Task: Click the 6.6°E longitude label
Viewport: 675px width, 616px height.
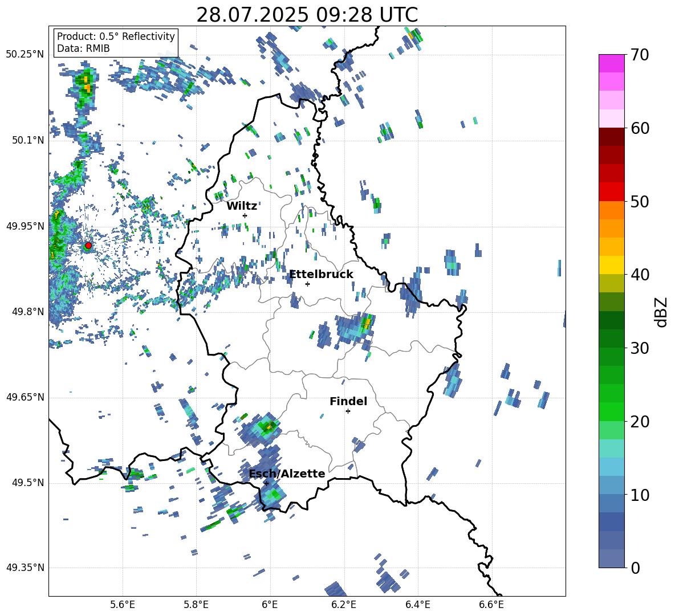Action: [491, 605]
